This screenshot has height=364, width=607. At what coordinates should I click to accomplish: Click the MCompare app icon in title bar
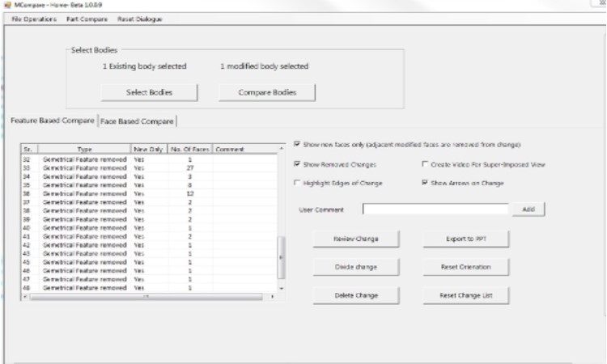click(7, 6)
